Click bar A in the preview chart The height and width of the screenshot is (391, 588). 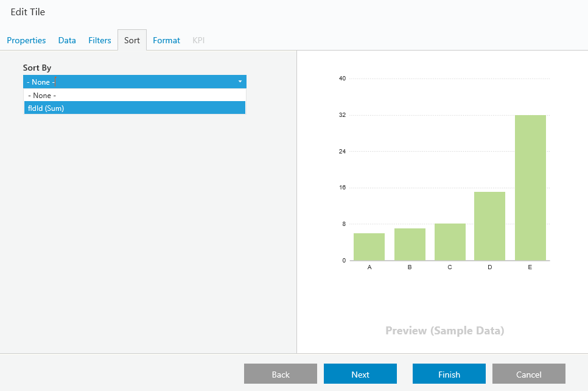tap(369, 247)
